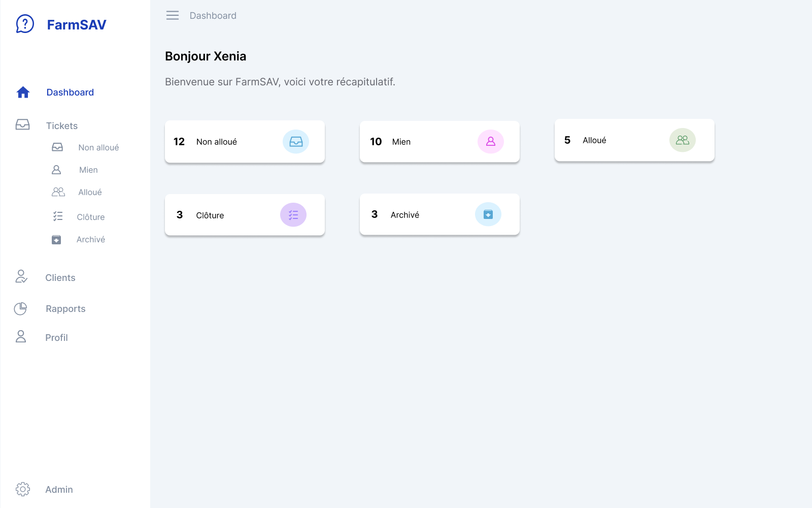Click the Rapports pie chart icon
812x508 pixels.
coord(20,309)
